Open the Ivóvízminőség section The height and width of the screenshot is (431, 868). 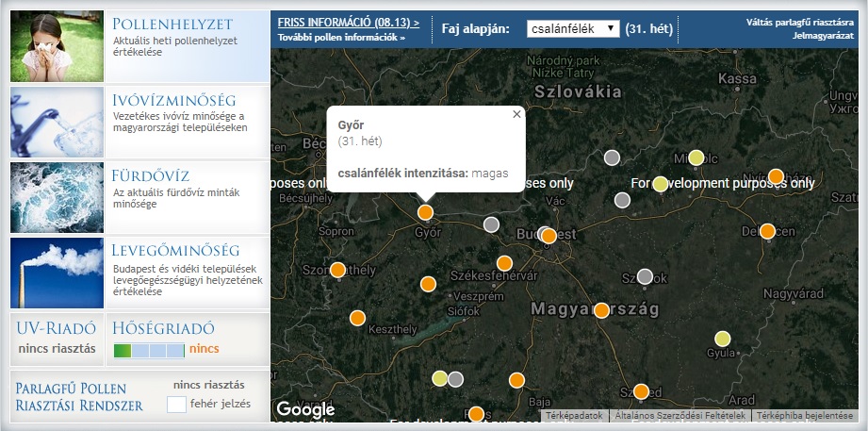point(173,100)
